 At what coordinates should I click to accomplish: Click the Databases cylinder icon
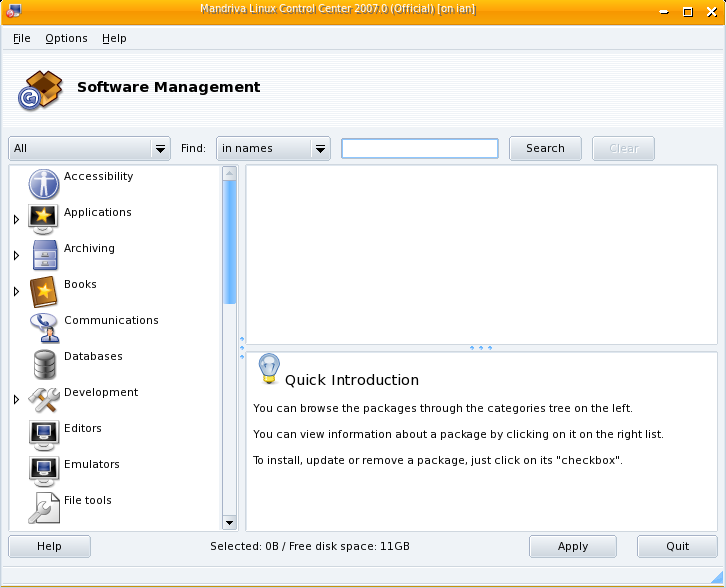point(44,363)
